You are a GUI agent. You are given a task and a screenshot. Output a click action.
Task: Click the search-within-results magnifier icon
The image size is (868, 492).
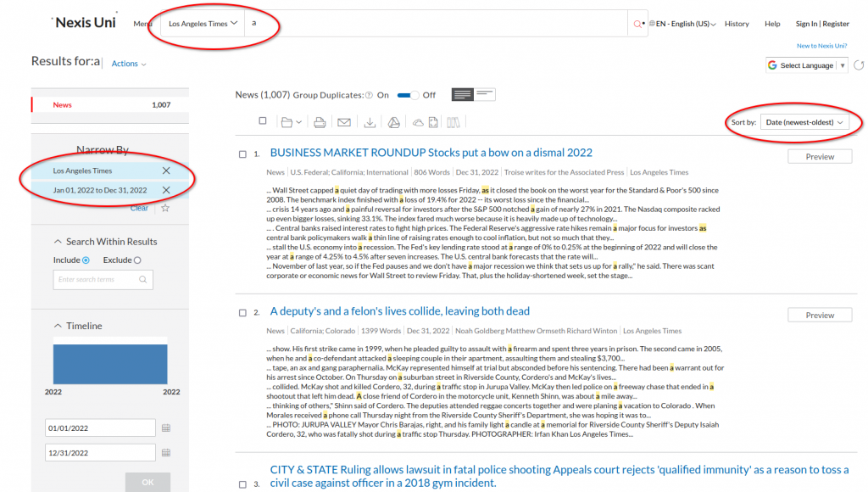(x=142, y=279)
